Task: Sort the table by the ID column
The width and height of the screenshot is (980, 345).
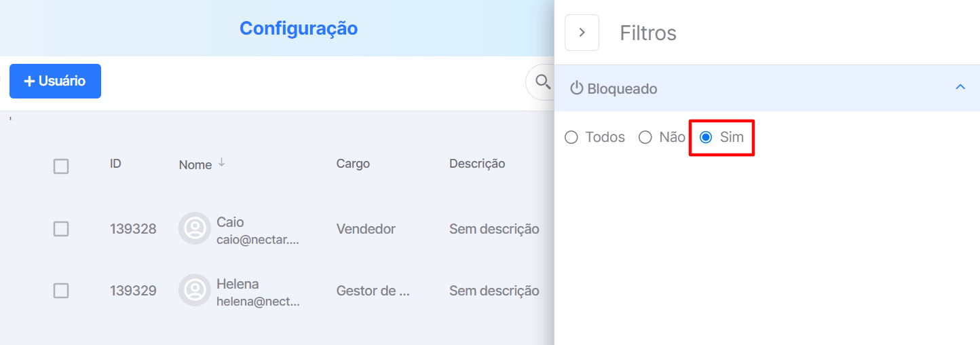Action: coord(115,164)
